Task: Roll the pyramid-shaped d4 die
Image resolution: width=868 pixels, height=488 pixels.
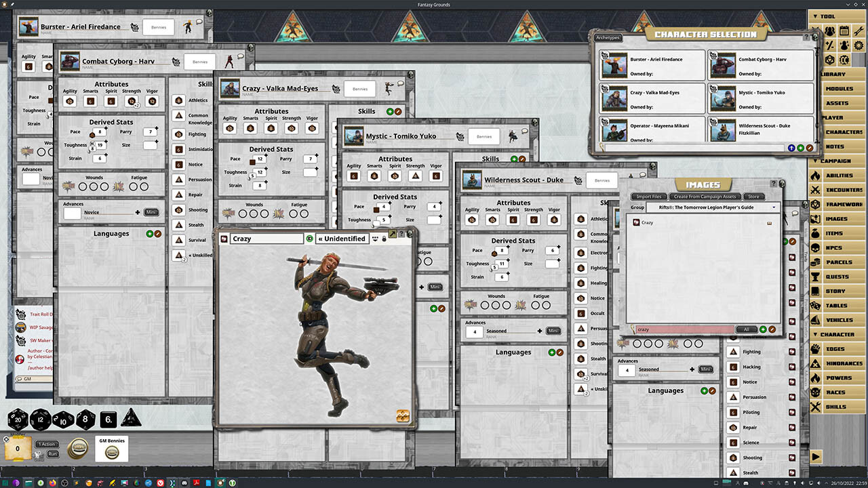Action: coord(130,418)
